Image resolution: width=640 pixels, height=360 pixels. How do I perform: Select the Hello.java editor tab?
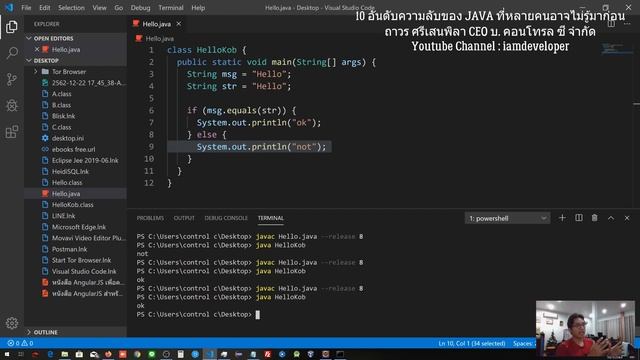pos(157,24)
